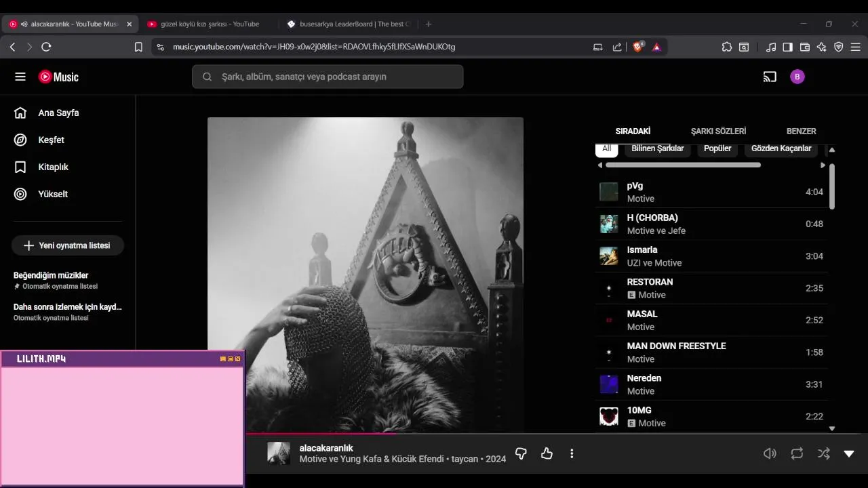Click the pVg album thumbnail
The width and height of the screenshot is (868, 488).
[x=609, y=192]
